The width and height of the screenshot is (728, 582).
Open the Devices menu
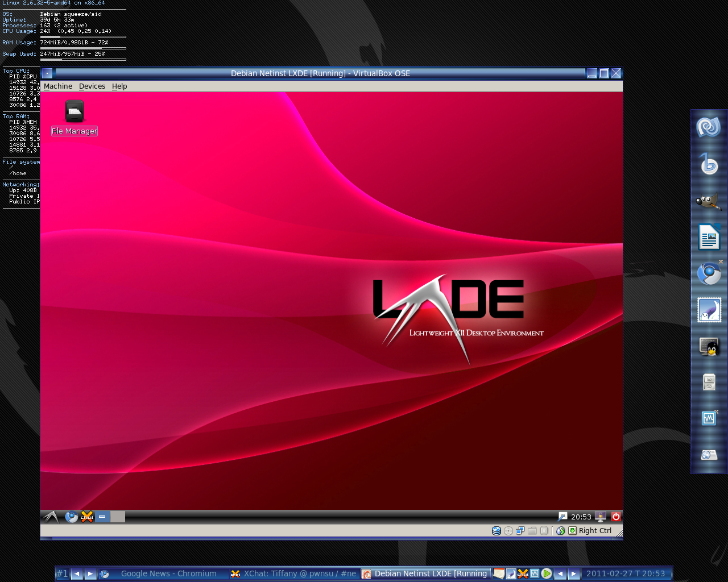92,86
